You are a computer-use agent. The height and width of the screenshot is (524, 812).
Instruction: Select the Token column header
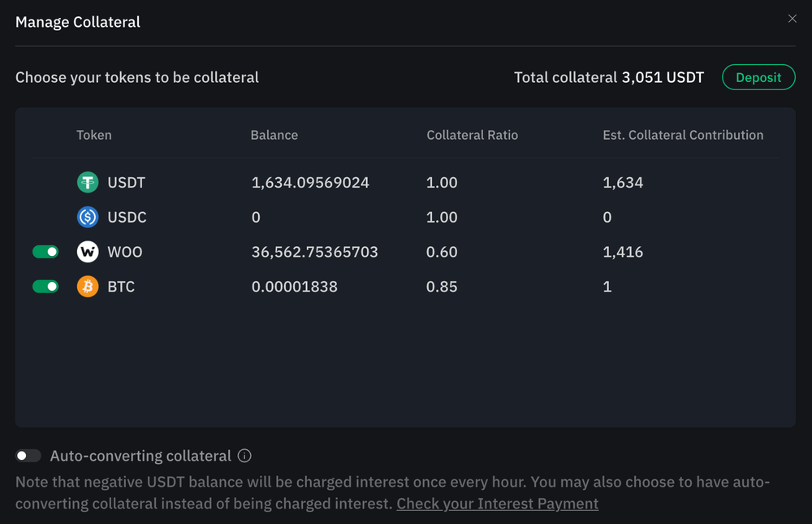(x=93, y=135)
